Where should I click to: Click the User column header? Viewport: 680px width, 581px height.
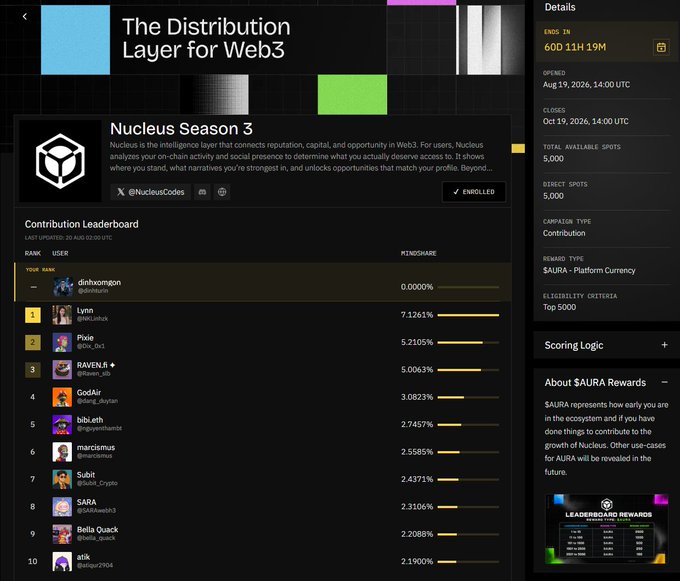(x=60, y=253)
